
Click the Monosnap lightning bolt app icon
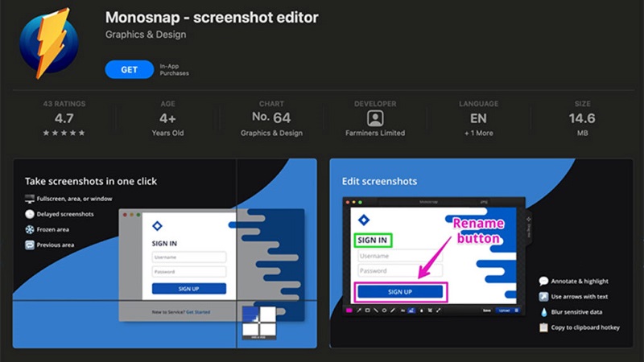[x=48, y=43]
